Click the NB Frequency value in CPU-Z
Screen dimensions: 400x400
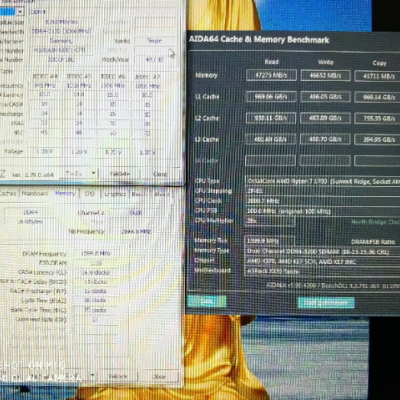pos(136,231)
